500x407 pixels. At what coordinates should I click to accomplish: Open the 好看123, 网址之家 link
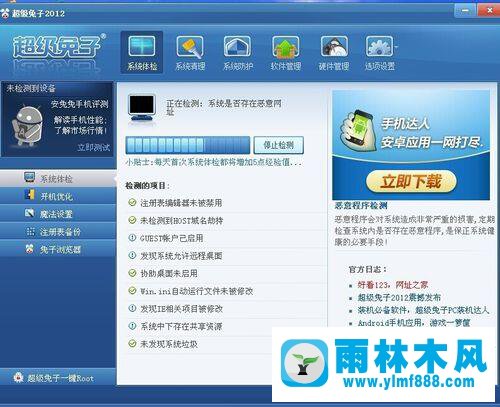pyautogui.click(x=393, y=285)
